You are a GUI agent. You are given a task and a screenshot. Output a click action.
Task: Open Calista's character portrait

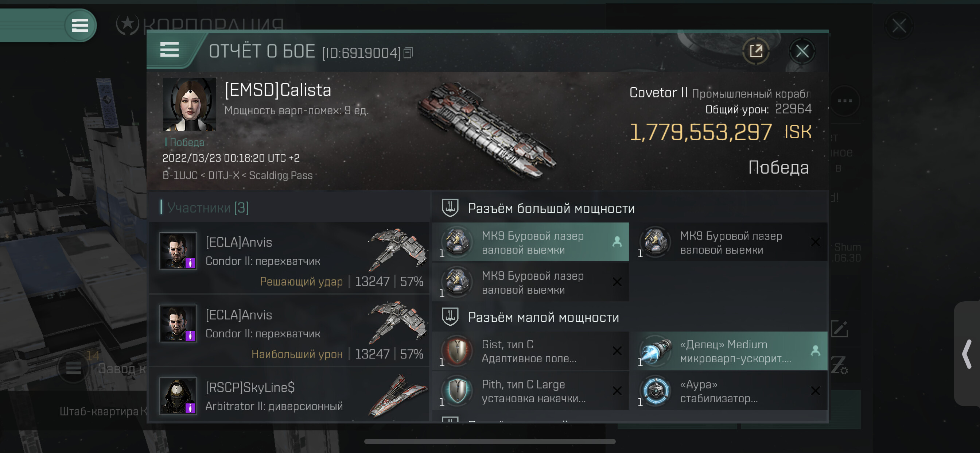pos(189,105)
